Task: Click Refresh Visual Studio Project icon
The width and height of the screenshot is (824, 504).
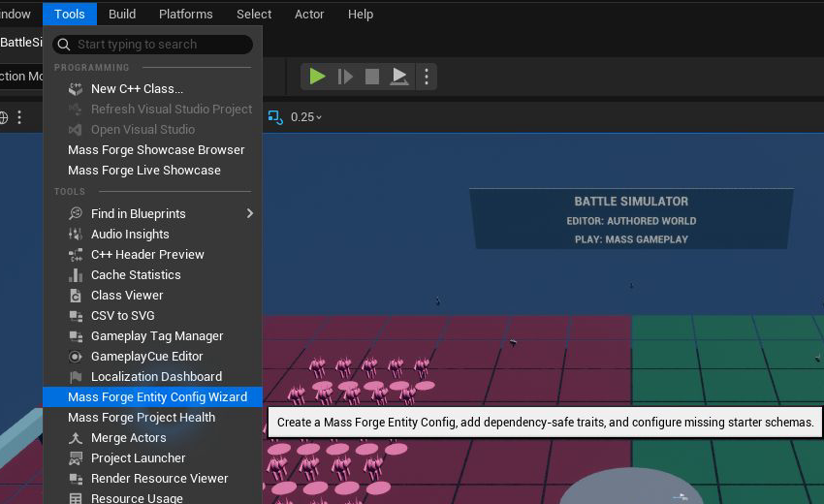Action: 76,110
